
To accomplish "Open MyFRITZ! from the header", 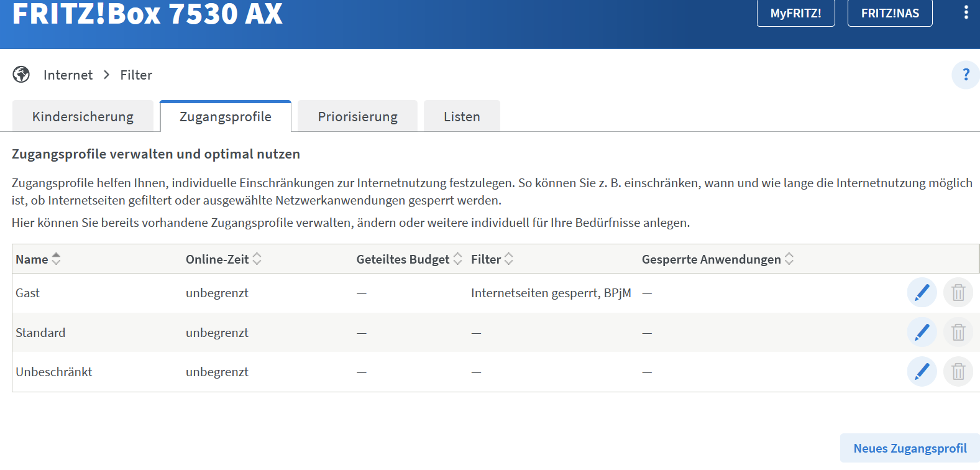I will (x=795, y=13).
